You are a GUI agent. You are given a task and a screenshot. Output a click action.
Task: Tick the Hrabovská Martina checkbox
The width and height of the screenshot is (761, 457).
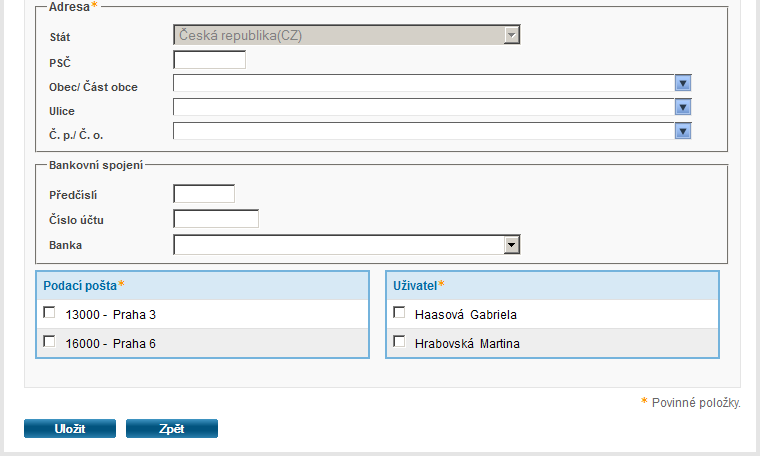(x=400, y=342)
